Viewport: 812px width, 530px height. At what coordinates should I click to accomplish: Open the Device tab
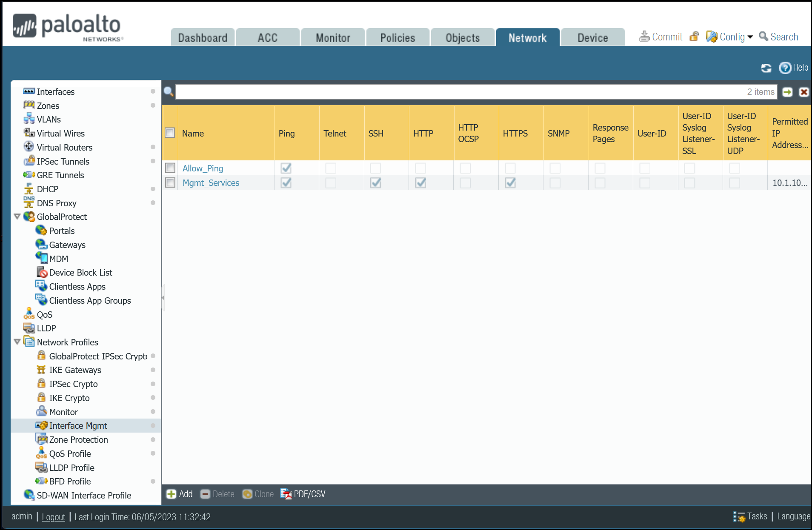point(592,37)
